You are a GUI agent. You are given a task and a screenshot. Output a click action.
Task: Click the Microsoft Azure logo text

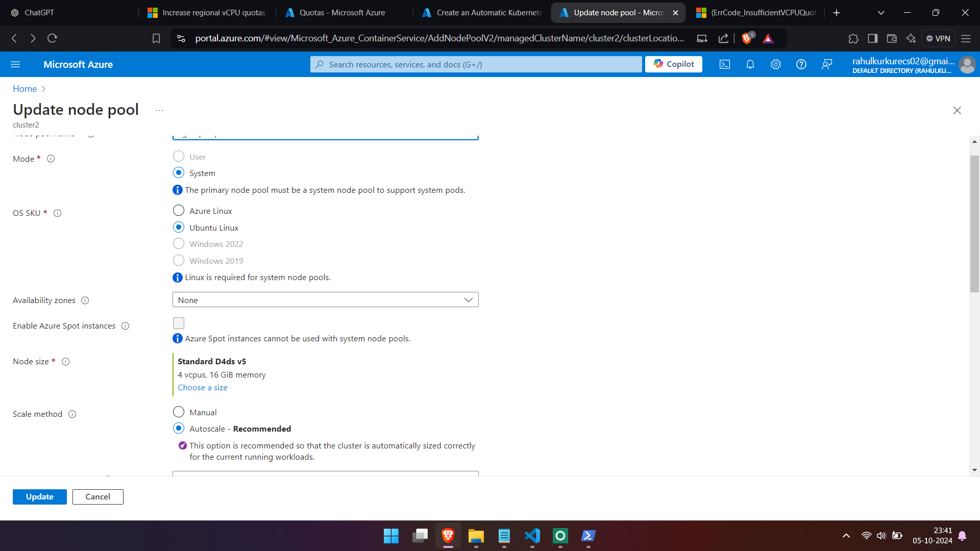click(x=78, y=65)
